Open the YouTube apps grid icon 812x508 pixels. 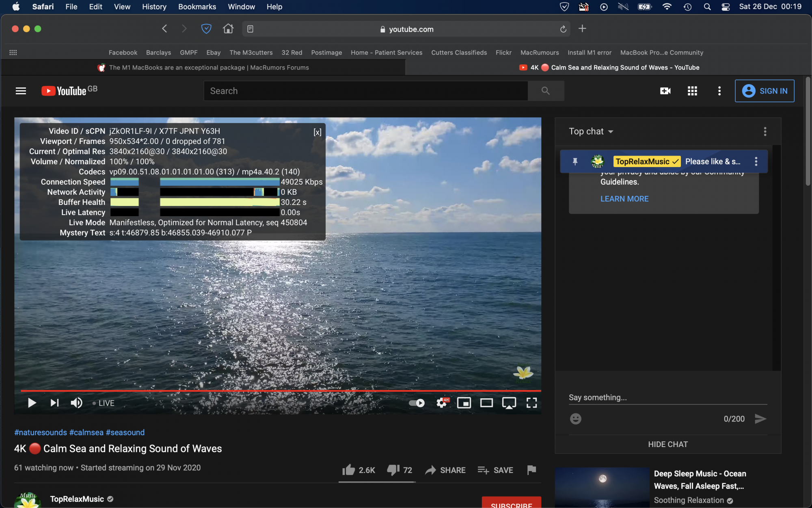click(692, 91)
